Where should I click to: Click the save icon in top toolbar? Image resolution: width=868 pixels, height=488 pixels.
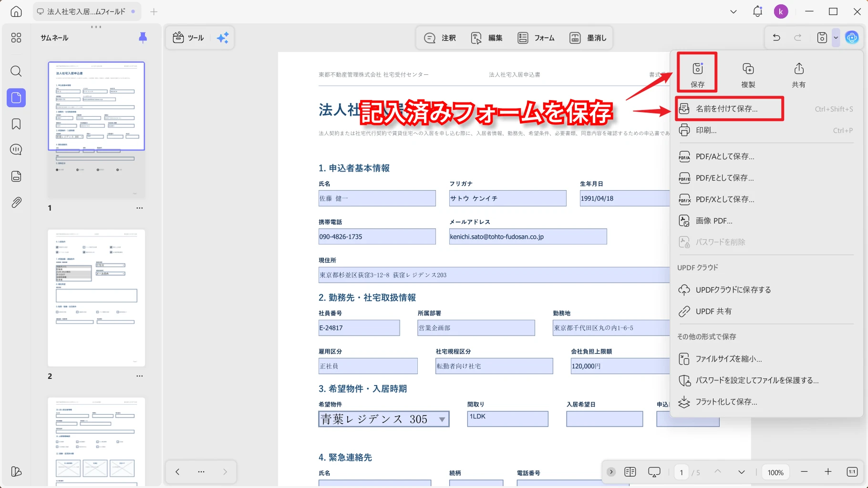pyautogui.click(x=822, y=38)
